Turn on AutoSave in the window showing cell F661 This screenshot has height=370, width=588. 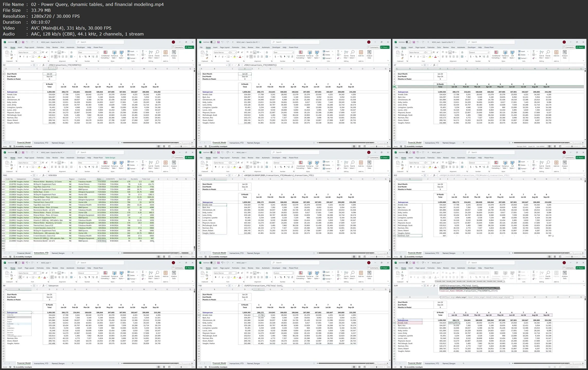point(17,152)
